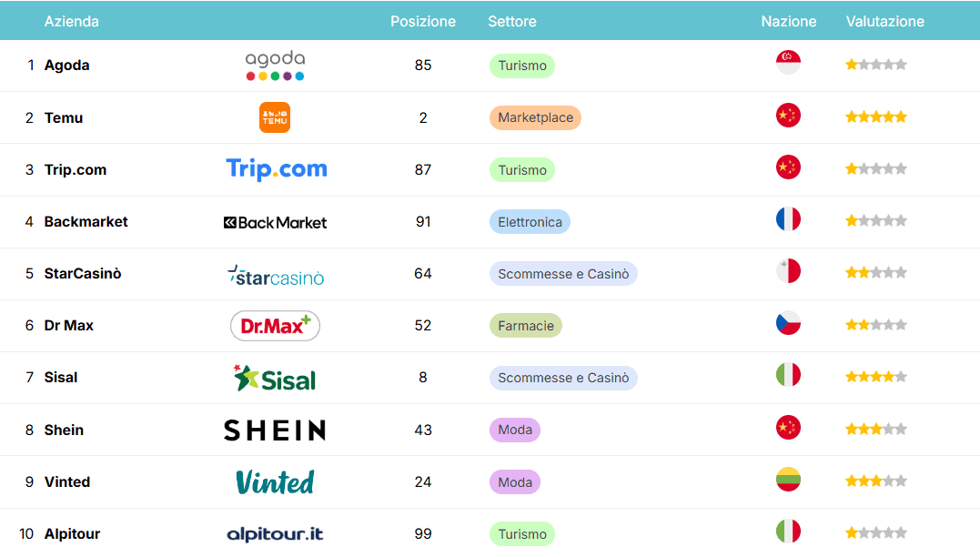Select the Elettronica sector tag
The width and height of the screenshot is (980, 557).
pyautogui.click(x=530, y=222)
